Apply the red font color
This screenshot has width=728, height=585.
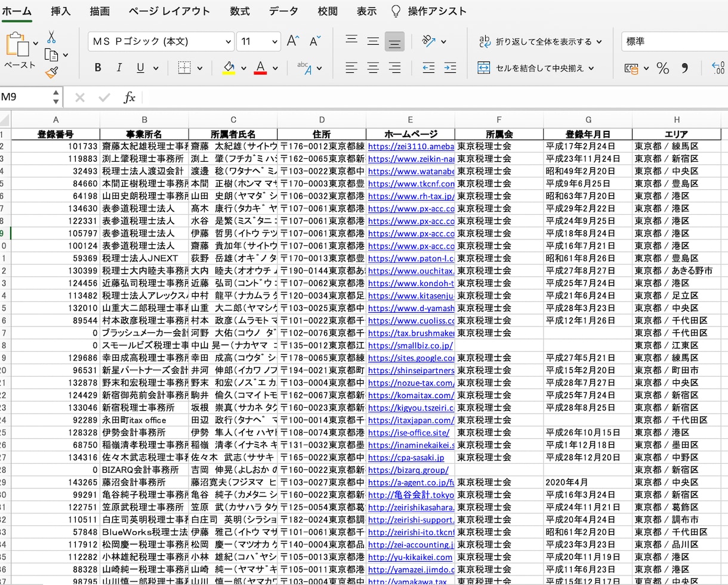point(260,68)
